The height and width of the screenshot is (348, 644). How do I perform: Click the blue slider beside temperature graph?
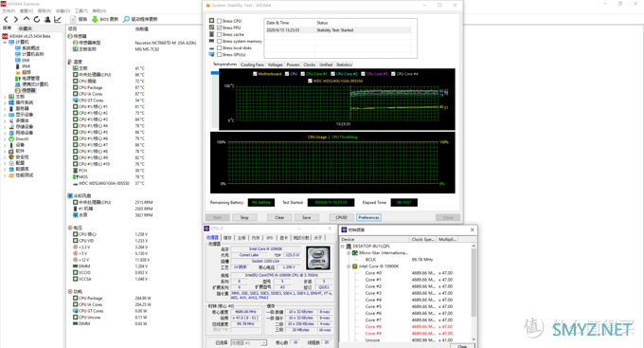(x=214, y=73)
